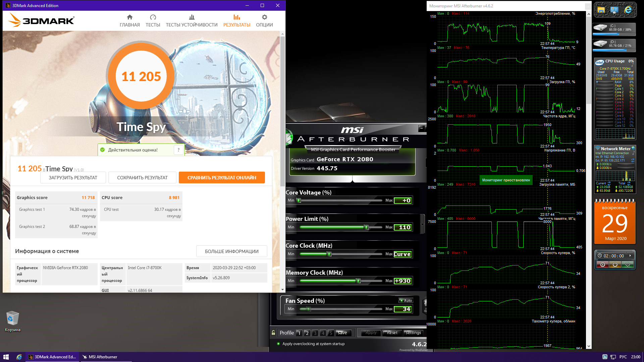This screenshot has height=362, width=644.
Task: Click the Power Limit slider handle
Action: coord(366,227)
